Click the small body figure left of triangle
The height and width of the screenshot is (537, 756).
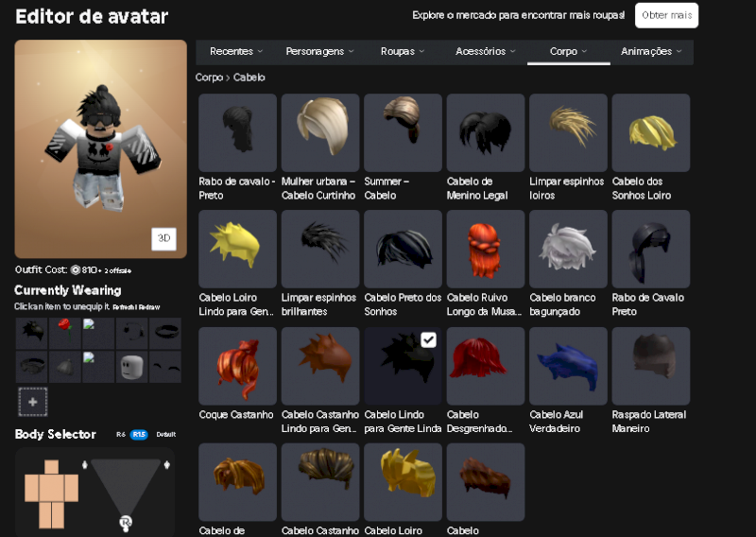tap(85, 464)
